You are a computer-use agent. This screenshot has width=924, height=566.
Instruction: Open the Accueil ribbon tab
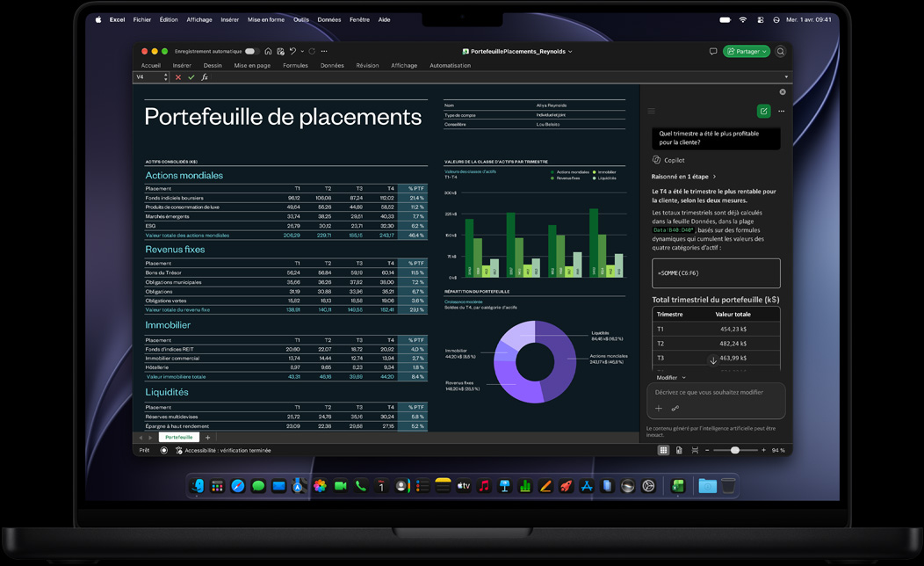151,65
